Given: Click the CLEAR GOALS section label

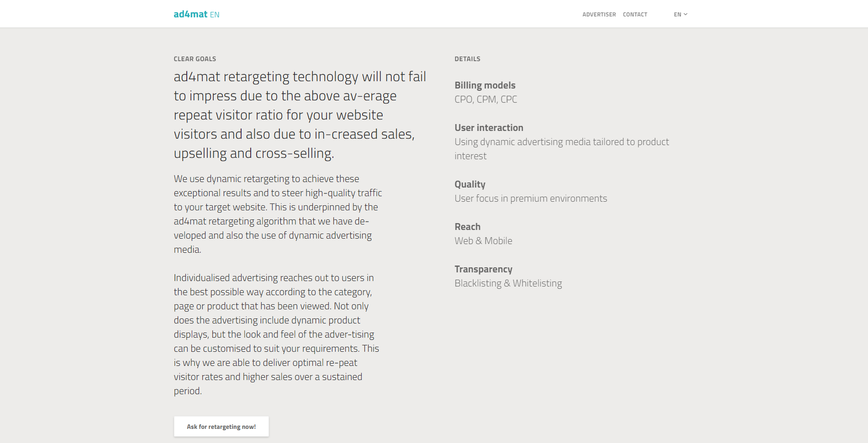Looking at the screenshot, I should 195,59.
